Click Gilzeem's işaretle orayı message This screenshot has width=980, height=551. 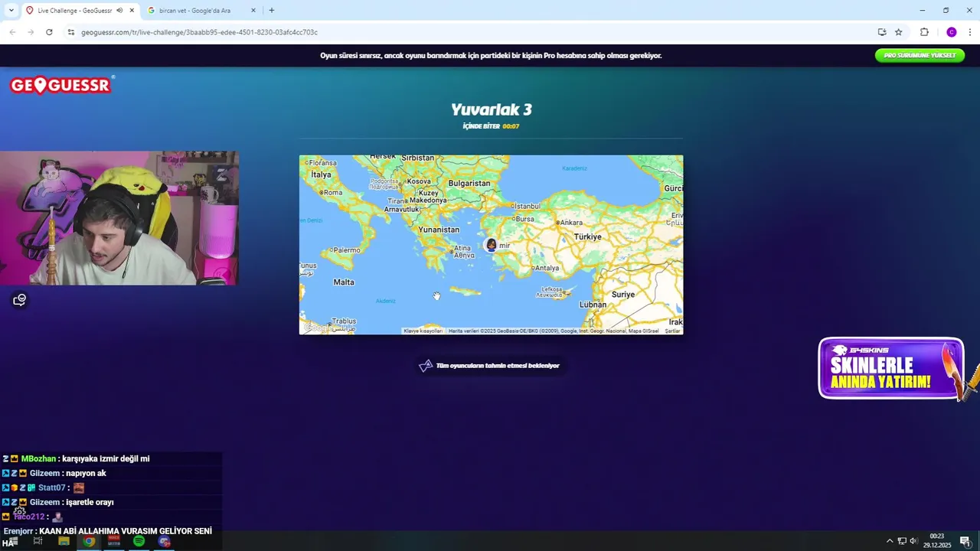click(57, 502)
